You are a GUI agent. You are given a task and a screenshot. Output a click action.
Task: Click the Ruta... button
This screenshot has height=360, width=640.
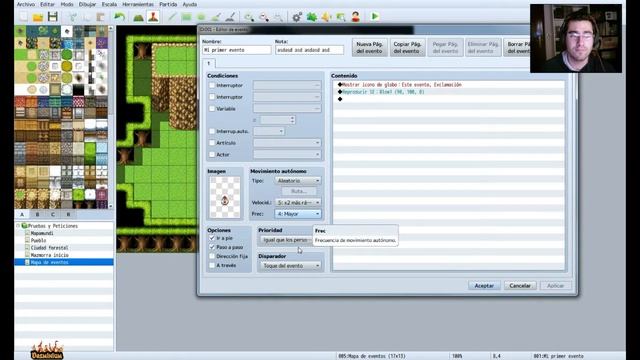click(x=299, y=191)
